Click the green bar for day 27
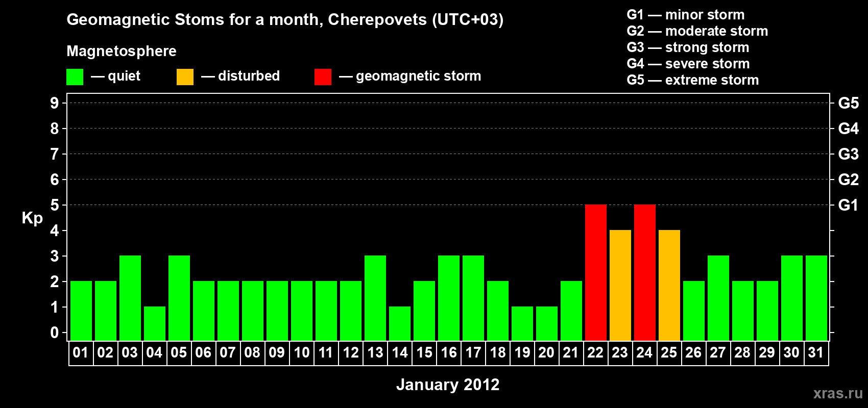The width and height of the screenshot is (868, 408). pos(718,298)
